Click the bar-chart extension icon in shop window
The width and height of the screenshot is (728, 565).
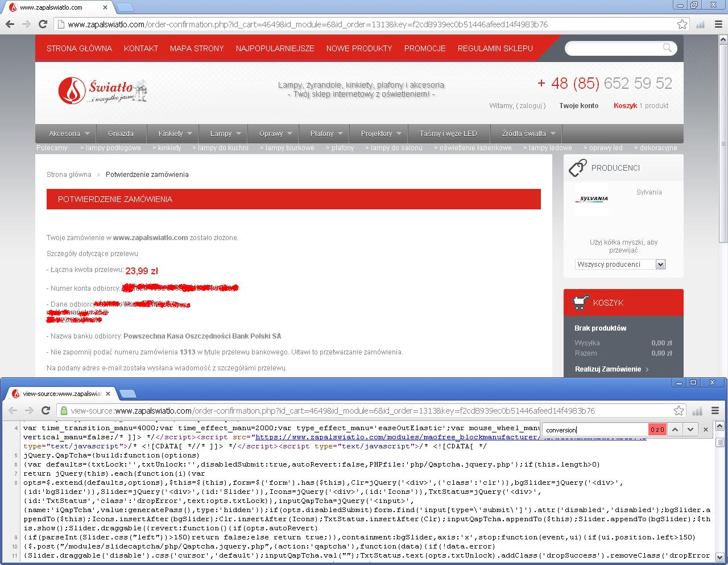700,24
